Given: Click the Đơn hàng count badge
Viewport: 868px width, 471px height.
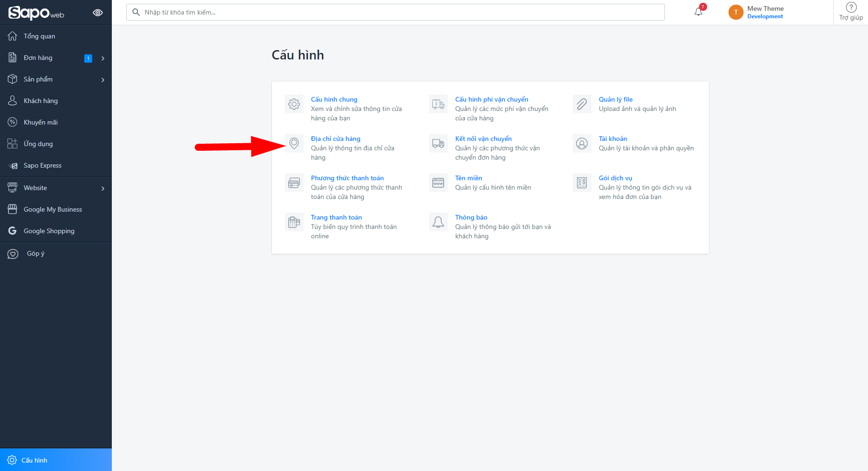Looking at the screenshot, I should point(88,59).
